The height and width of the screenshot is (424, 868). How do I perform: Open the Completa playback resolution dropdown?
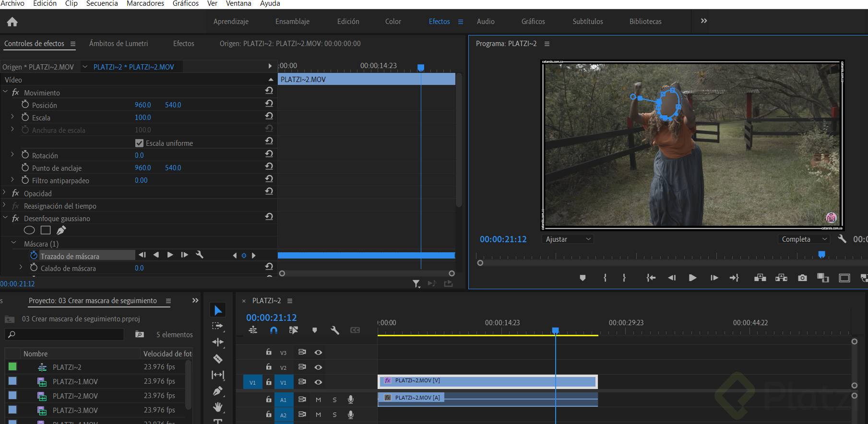click(804, 239)
